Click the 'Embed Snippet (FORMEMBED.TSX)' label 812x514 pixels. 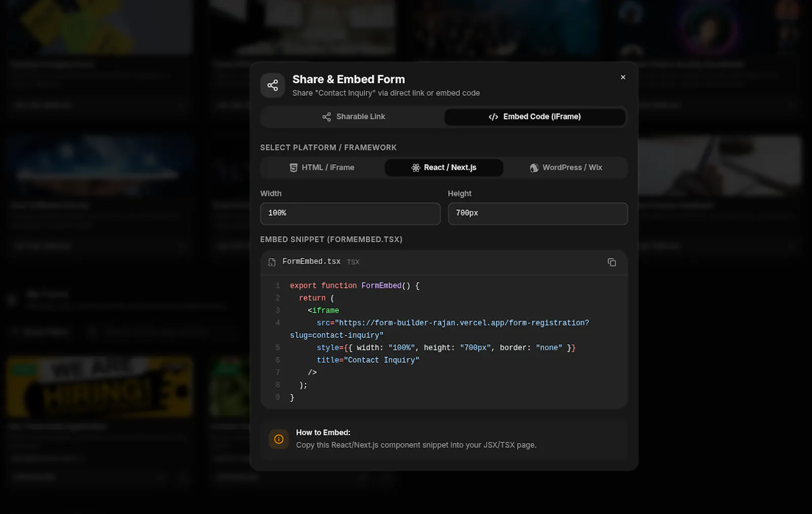[x=331, y=240]
